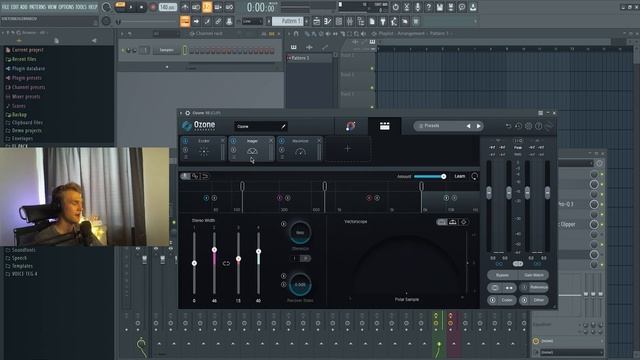Add new Ozone module plus slot
640x360 pixels.
click(347, 149)
